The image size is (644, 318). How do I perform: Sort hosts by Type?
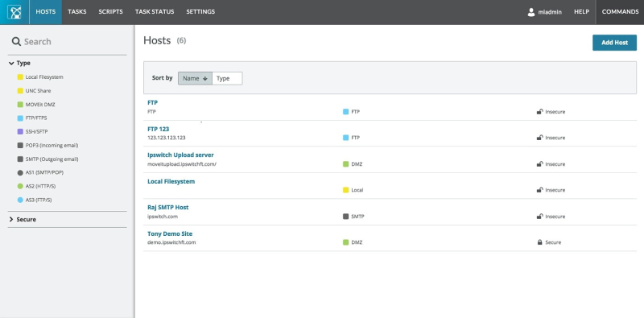pos(227,78)
